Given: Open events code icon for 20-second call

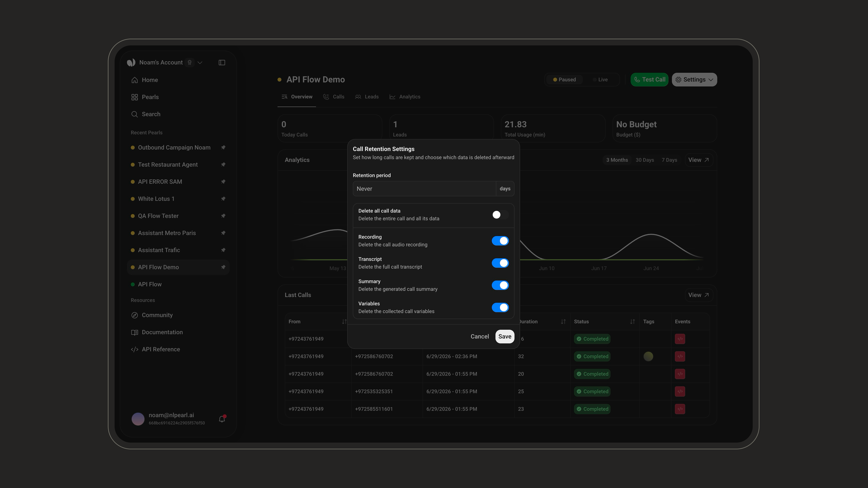Looking at the screenshot, I should [680, 374].
